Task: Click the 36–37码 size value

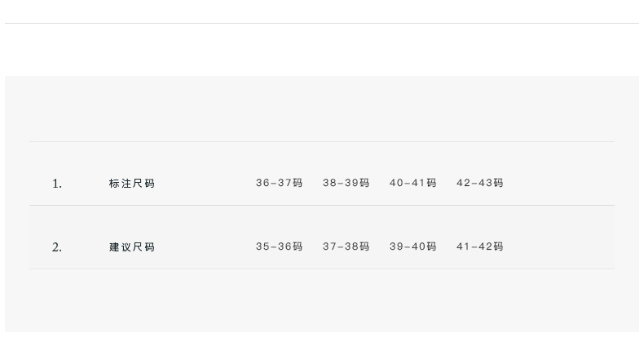Action: [279, 183]
